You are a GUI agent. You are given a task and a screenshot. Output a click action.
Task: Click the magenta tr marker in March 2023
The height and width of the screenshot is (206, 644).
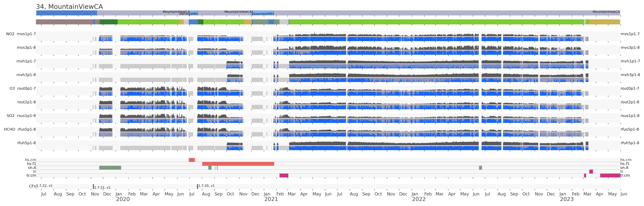pyautogui.click(x=591, y=172)
